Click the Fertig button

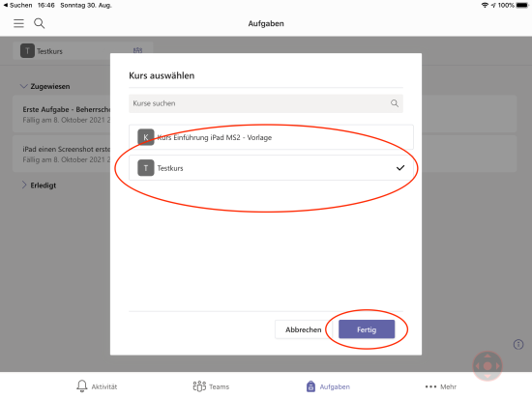(367, 329)
